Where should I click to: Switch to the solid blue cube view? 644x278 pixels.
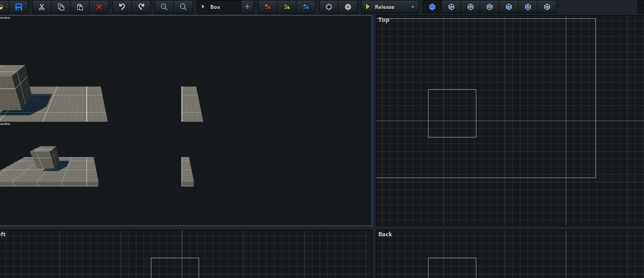[432, 7]
